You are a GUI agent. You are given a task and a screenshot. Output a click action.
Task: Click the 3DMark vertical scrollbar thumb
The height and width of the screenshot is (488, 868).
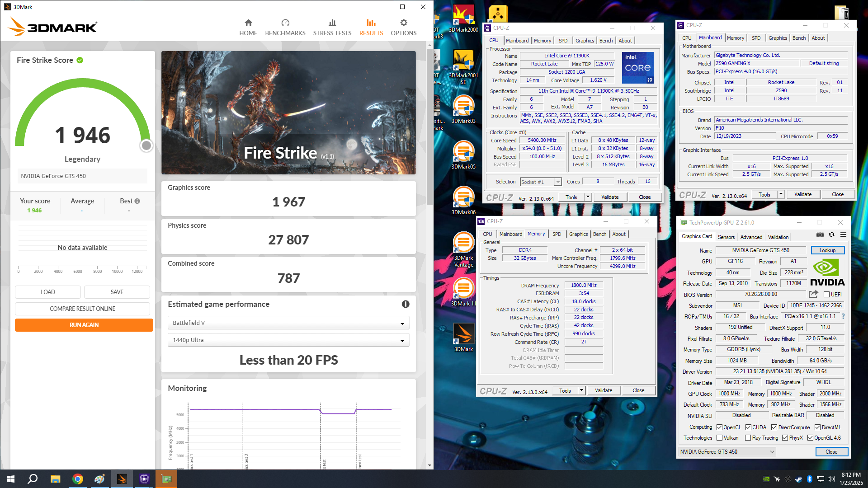coord(429,127)
